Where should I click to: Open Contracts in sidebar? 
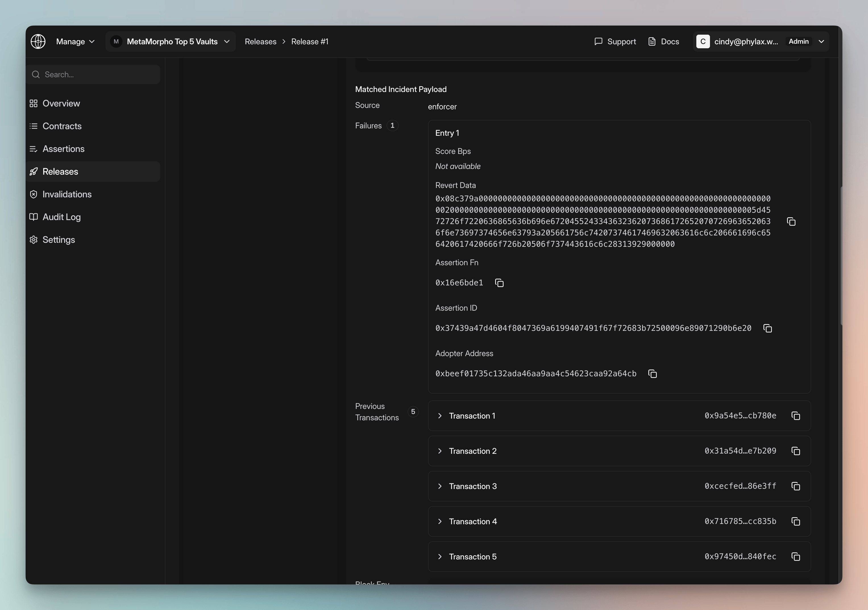coord(93,126)
